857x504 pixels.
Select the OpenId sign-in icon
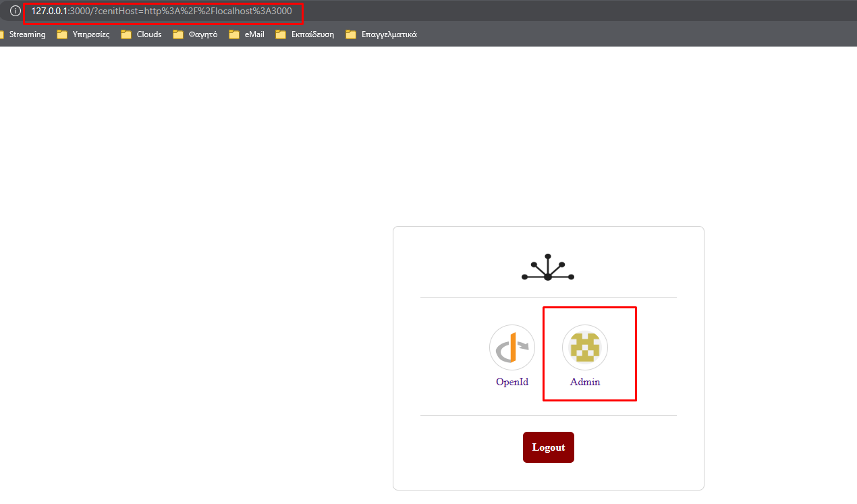511,347
